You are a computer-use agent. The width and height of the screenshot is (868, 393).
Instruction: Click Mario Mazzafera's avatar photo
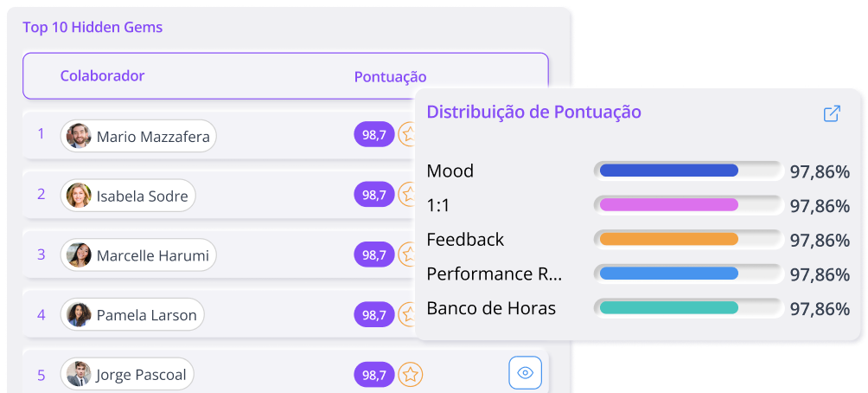click(x=79, y=136)
